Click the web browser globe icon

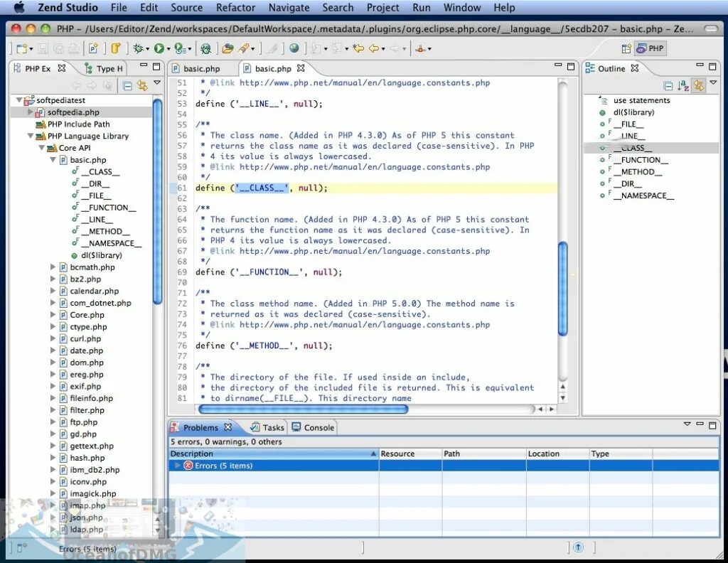click(x=294, y=48)
